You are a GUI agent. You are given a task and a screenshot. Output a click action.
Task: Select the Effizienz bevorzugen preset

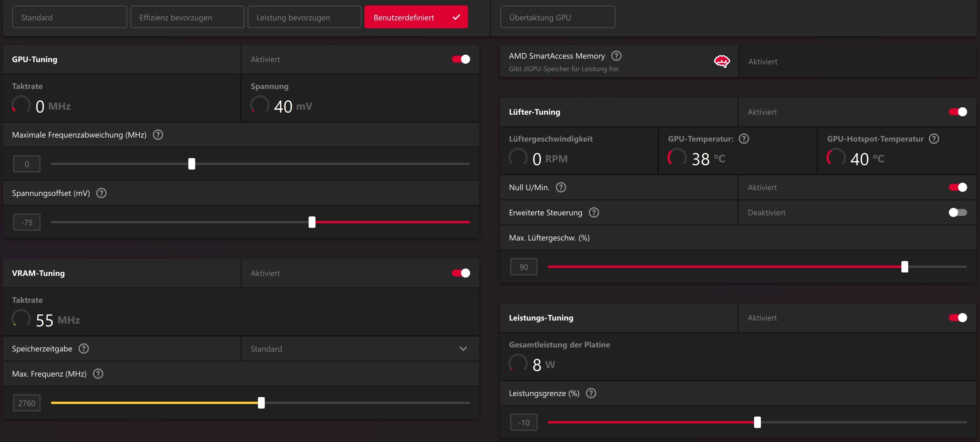point(187,17)
